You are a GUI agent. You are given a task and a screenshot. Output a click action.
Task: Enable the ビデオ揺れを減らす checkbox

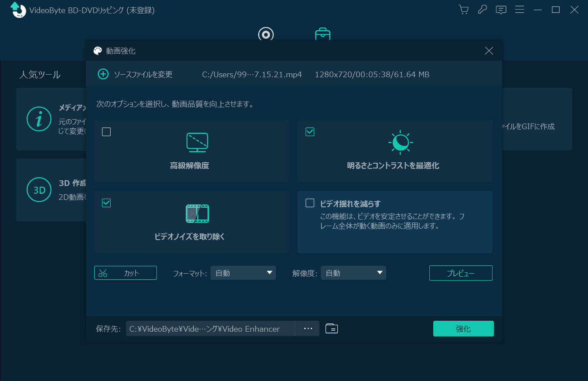309,203
